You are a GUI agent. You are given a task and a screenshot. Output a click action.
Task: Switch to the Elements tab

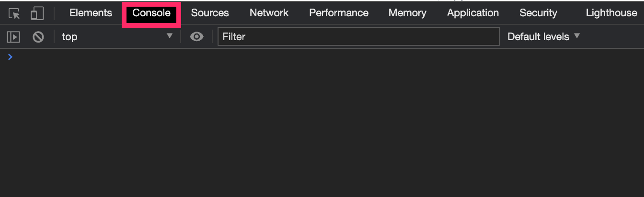pos(91,13)
